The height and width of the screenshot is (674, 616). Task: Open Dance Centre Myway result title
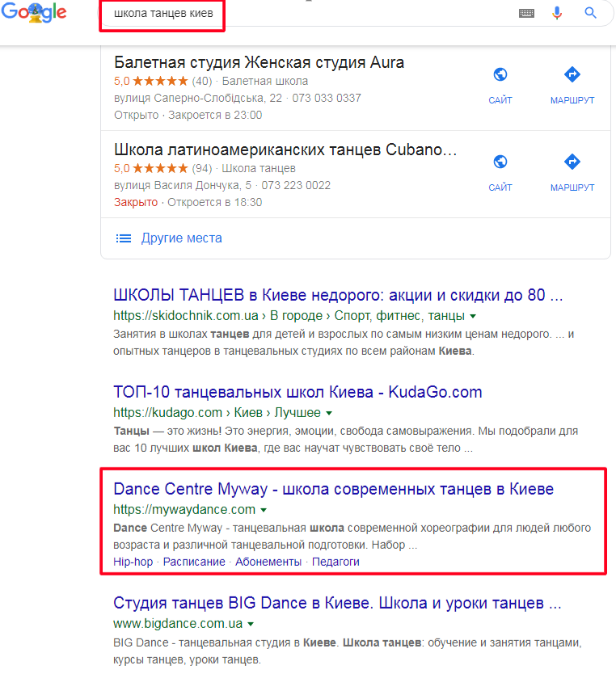(x=334, y=489)
